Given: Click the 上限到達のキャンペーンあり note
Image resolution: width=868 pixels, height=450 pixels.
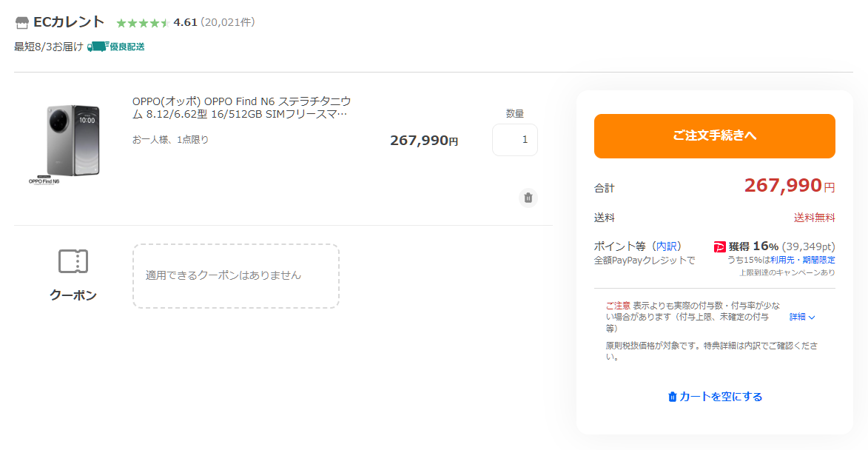Looking at the screenshot, I should coord(787,273).
